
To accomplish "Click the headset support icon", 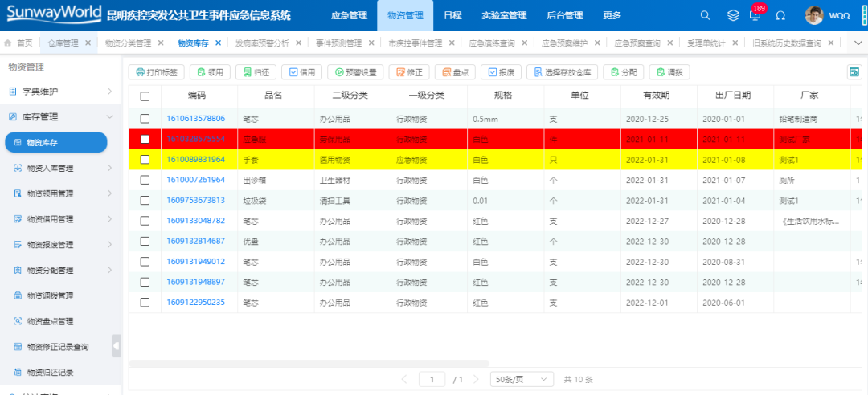I will pyautogui.click(x=780, y=15).
